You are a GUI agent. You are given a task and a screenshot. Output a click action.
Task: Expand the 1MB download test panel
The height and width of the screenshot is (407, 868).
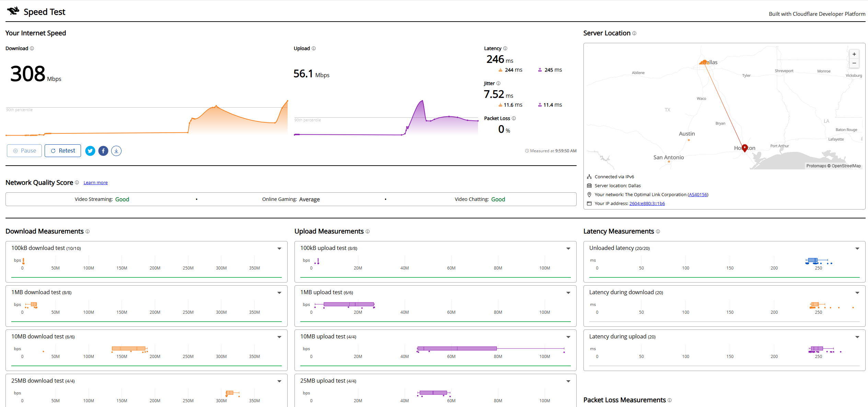coord(279,293)
